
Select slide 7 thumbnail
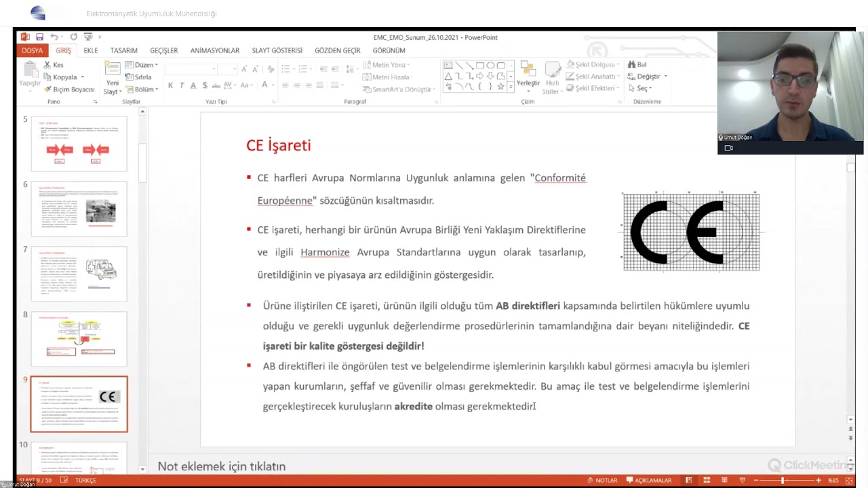pyautogui.click(x=79, y=274)
